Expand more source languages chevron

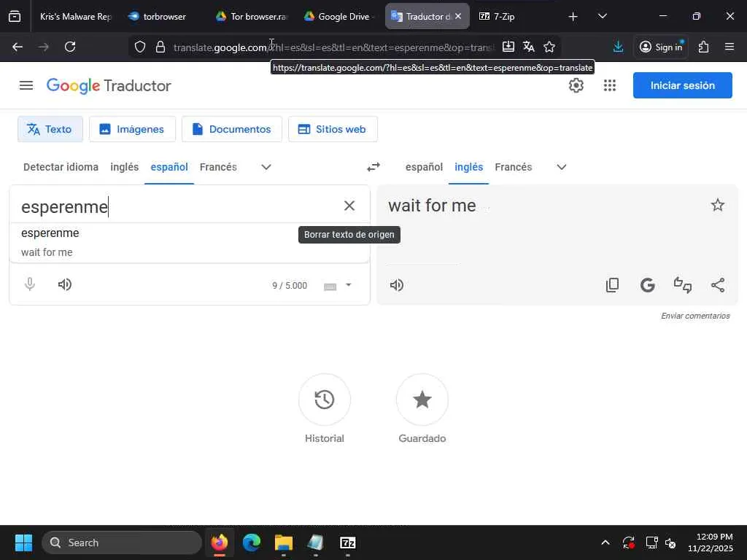click(x=266, y=167)
